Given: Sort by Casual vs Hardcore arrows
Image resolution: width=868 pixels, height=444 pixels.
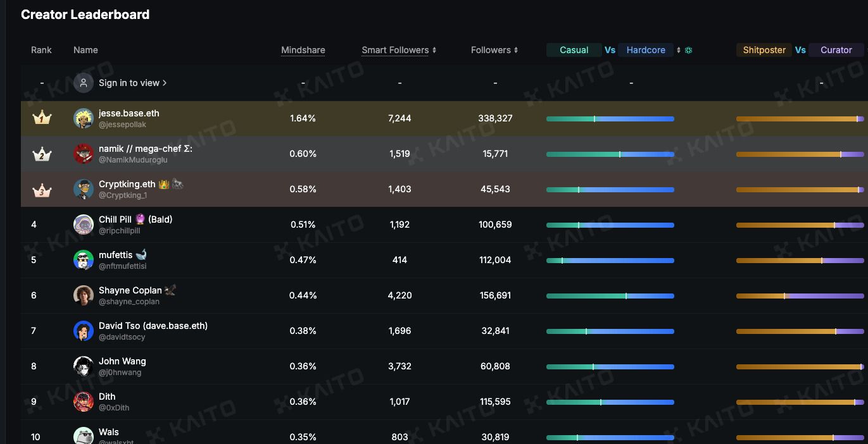Looking at the screenshot, I should click(x=679, y=50).
